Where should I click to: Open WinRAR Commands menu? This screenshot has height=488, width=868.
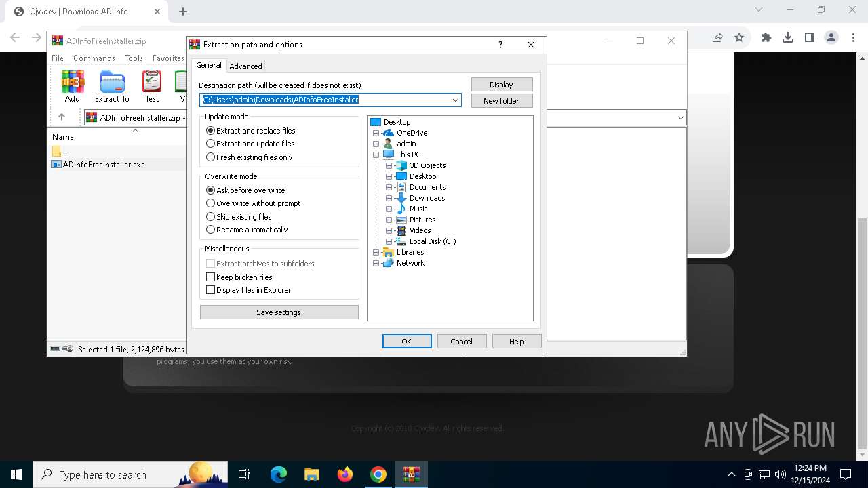(x=94, y=58)
